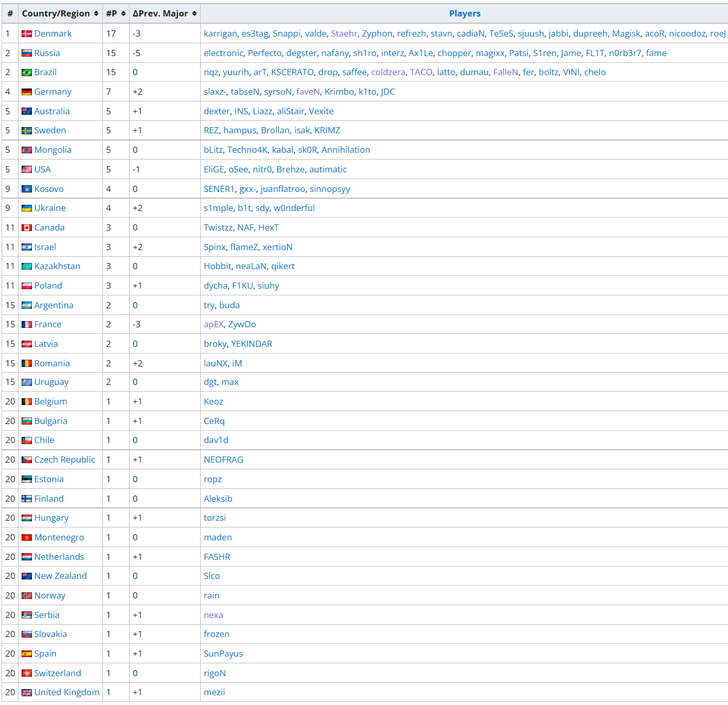
Task: Click the sort arrow beside the #P header
Action: click(x=123, y=13)
